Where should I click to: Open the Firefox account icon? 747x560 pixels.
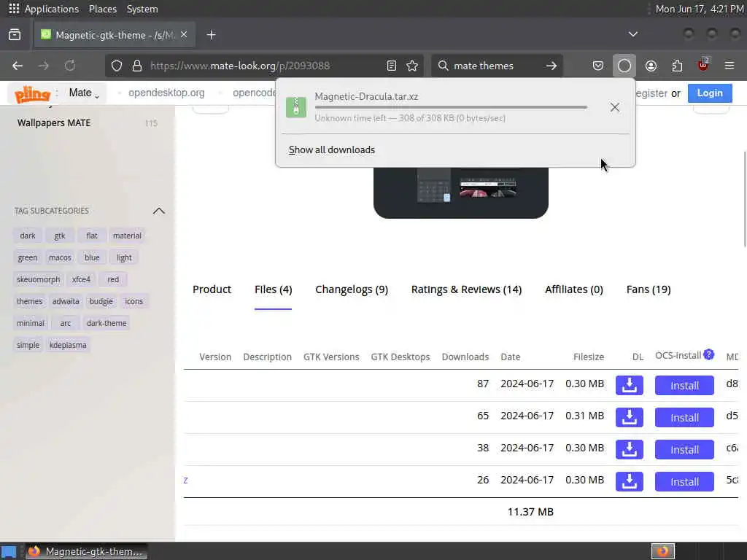pyautogui.click(x=651, y=66)
